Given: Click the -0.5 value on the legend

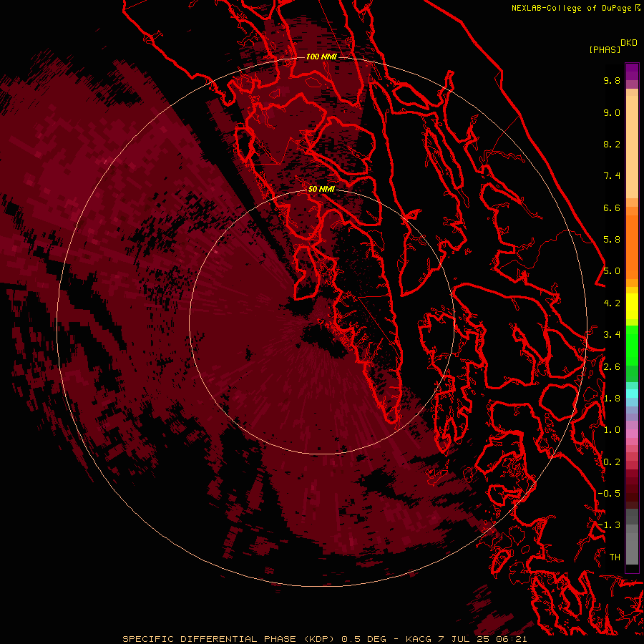Looking at the screenshot, I should point(609,494).
